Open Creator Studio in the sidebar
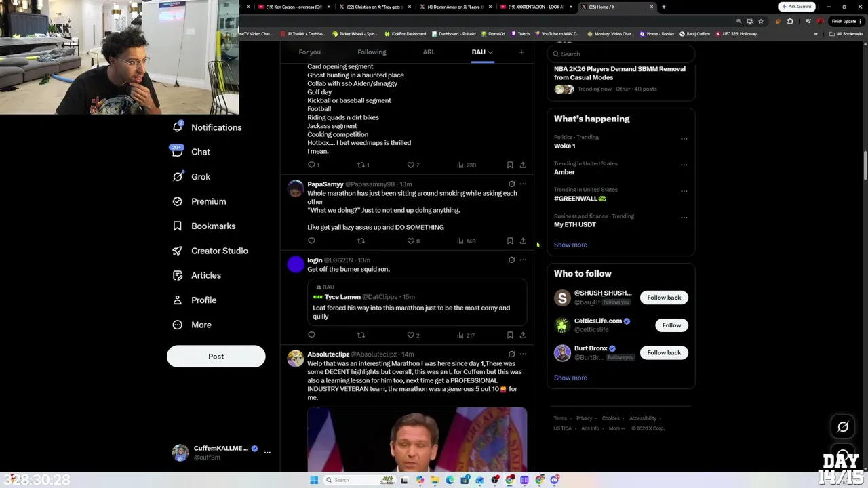Screen dimensions: 868x488 point(210,251)
